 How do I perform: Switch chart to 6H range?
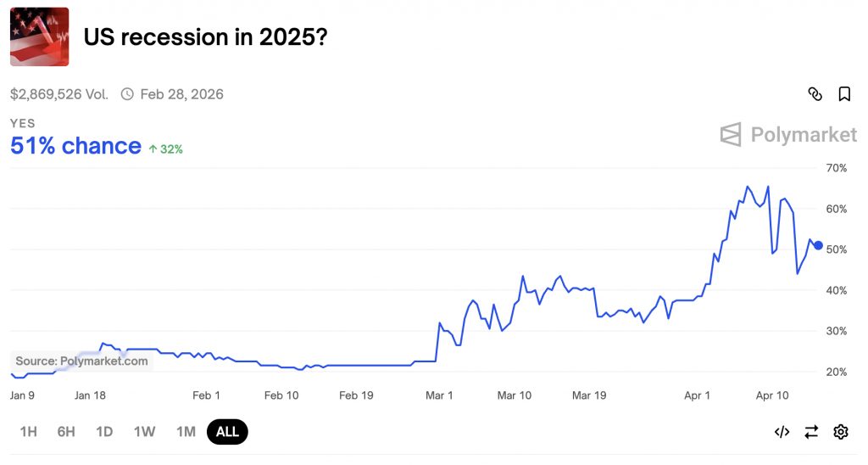tap(66, 432)
